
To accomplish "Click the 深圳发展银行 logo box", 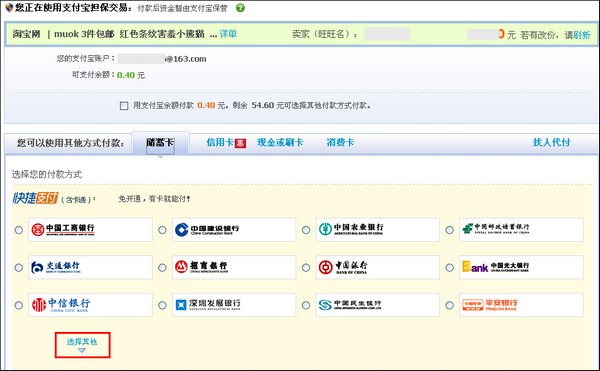I will pyautogui.click(x=234, y=305).
